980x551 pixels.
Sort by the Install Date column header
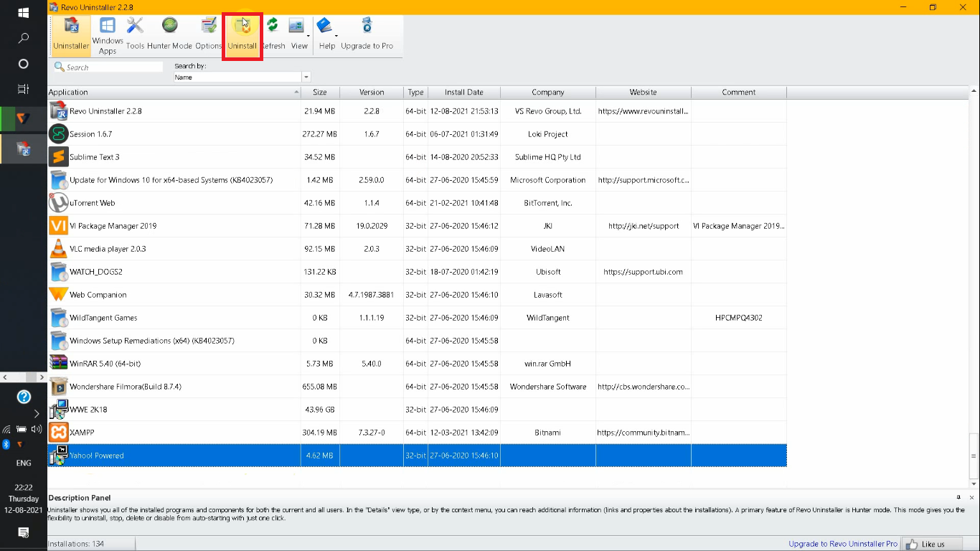[x=464, y=92]
